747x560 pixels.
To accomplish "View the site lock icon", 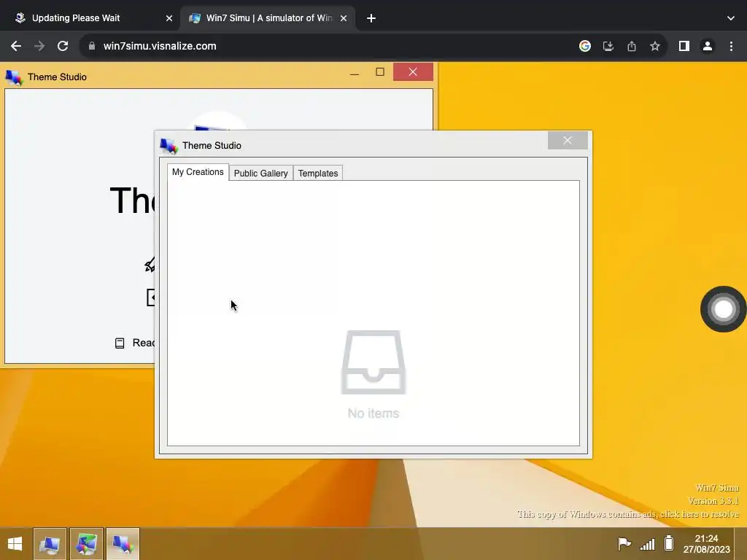I will click(92, 46).
